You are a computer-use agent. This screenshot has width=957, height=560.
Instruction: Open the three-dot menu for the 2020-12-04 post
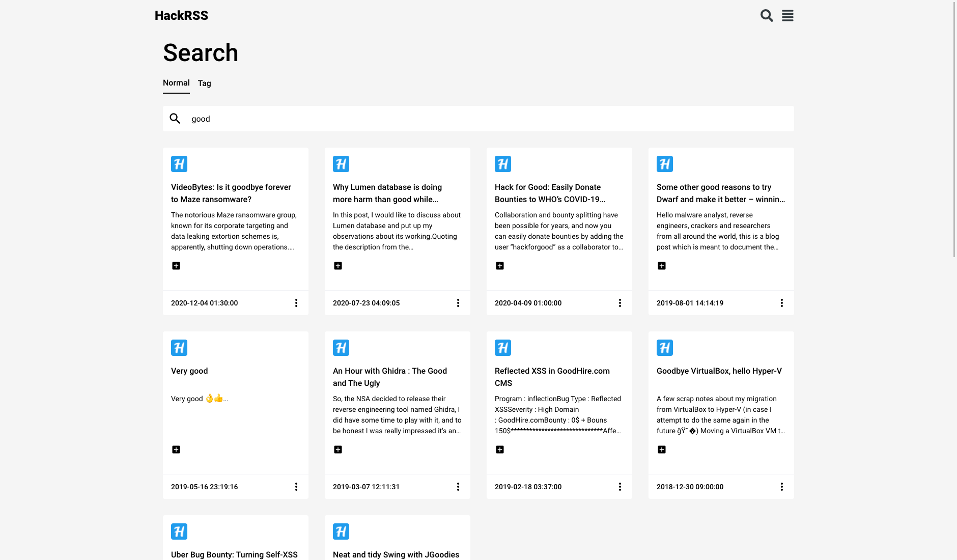296,303
